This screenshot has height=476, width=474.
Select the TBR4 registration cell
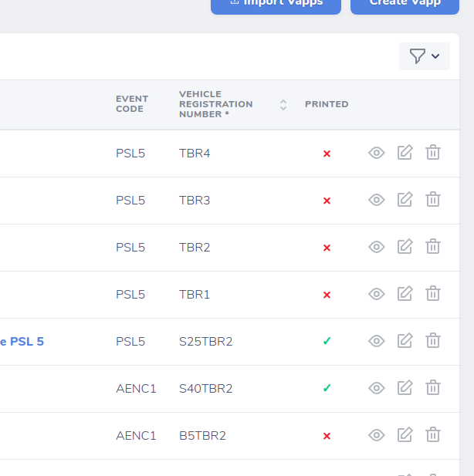point(195,154)
